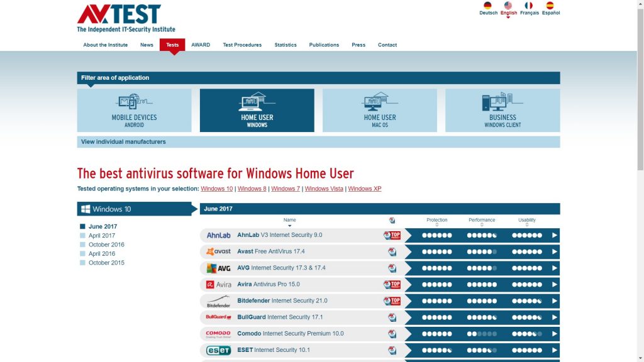Open AhnLab details with the row arrow
The height and width of the screenshot is (362, 644).
click(554, 235)
